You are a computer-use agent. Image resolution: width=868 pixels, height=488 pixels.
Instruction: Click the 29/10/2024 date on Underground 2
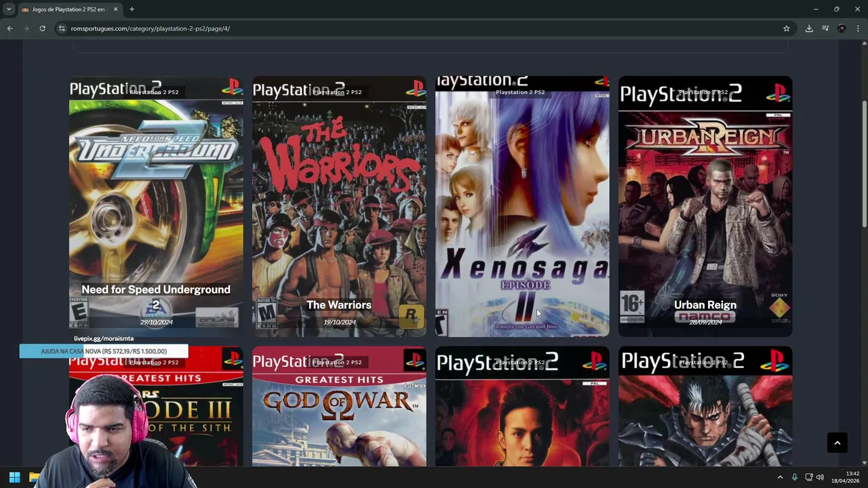coord(156,323)
